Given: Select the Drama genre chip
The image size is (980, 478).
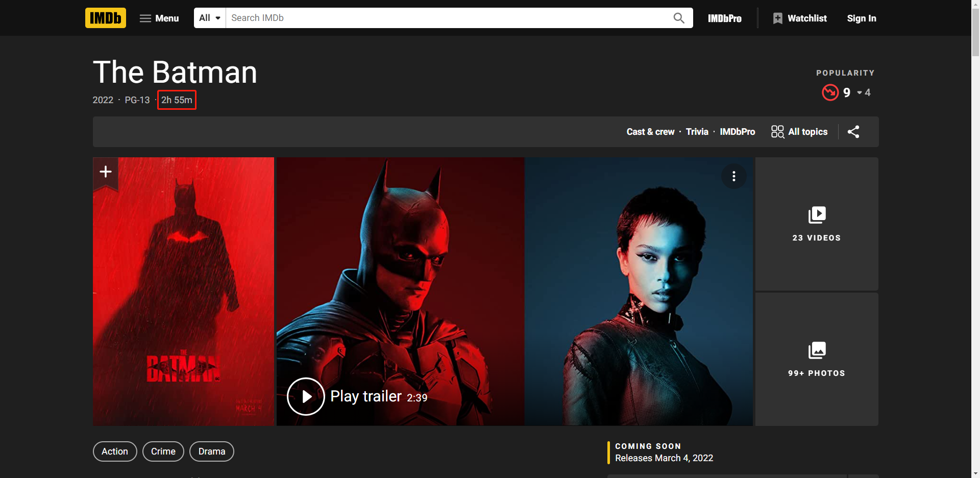Looking at the screenshot, I should click(x=212, y=451).
